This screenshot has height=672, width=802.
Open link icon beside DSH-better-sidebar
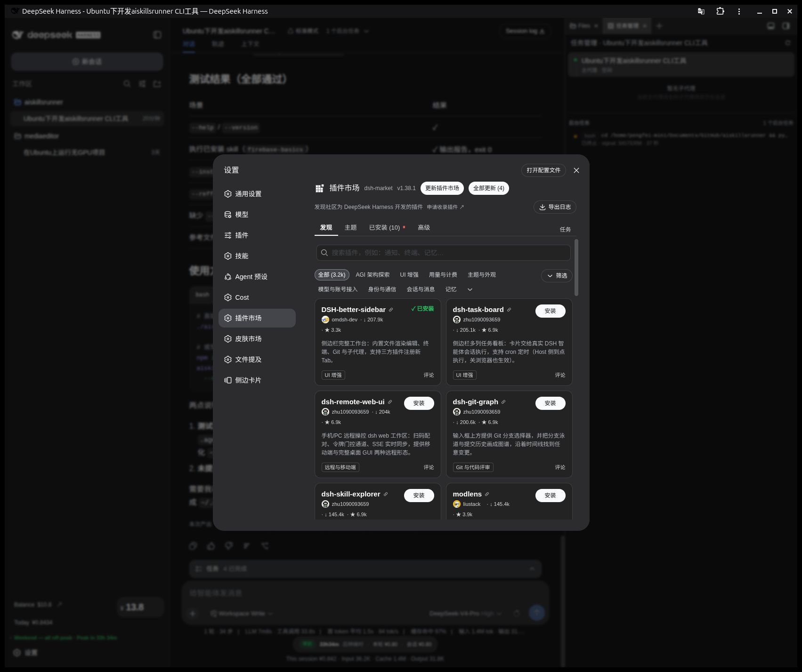point(391,310)
